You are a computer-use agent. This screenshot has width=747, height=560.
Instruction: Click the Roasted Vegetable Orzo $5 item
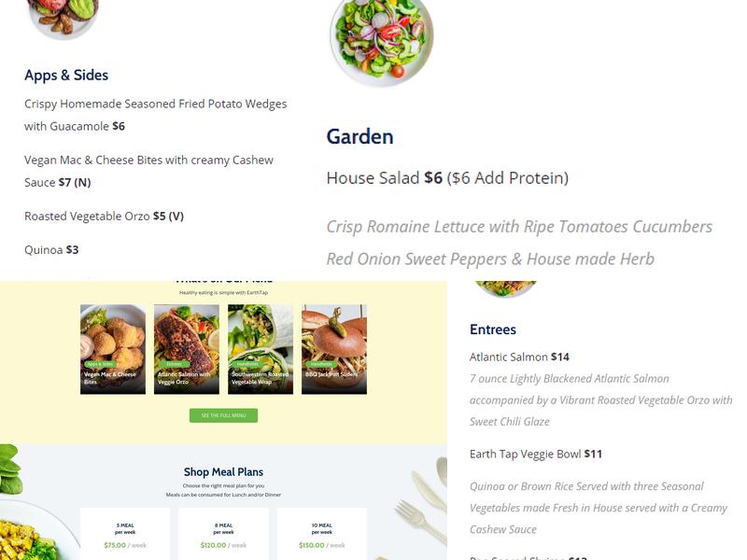pos(103,217)
